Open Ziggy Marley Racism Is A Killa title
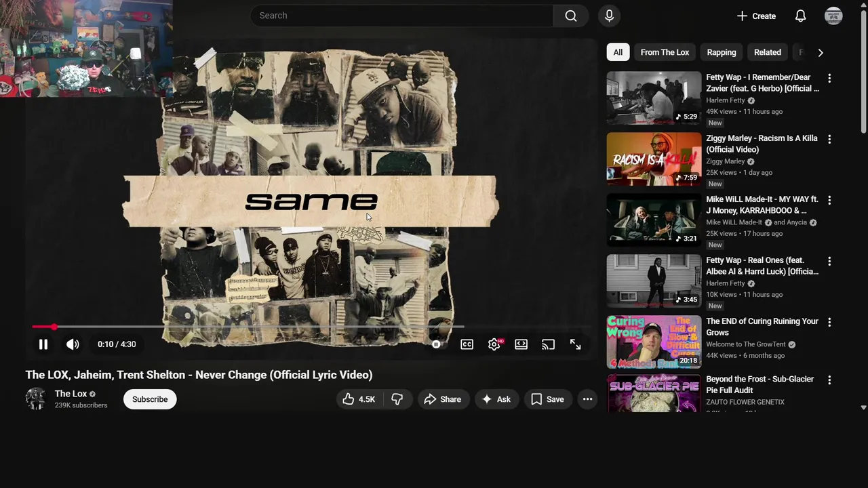 [762, 144]
